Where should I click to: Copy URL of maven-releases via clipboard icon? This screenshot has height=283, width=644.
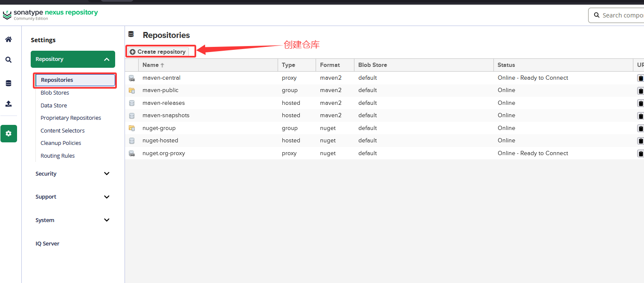640,103
